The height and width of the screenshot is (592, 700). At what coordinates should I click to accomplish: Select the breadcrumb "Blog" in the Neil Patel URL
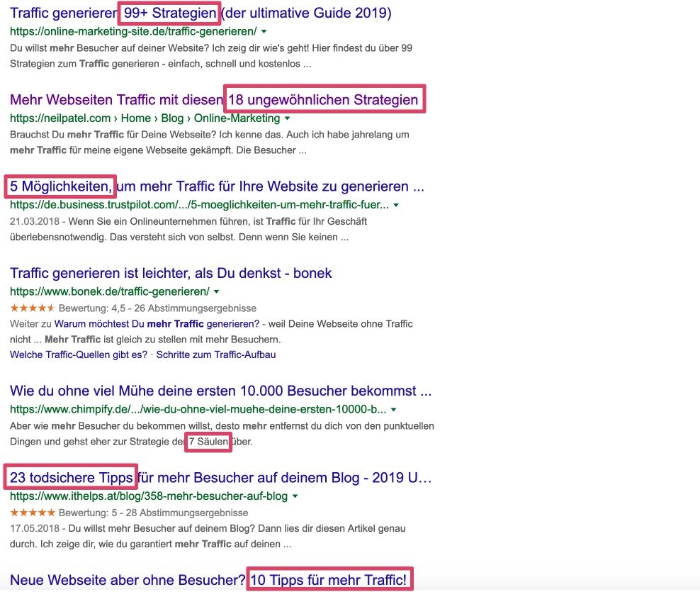[173, 118]
